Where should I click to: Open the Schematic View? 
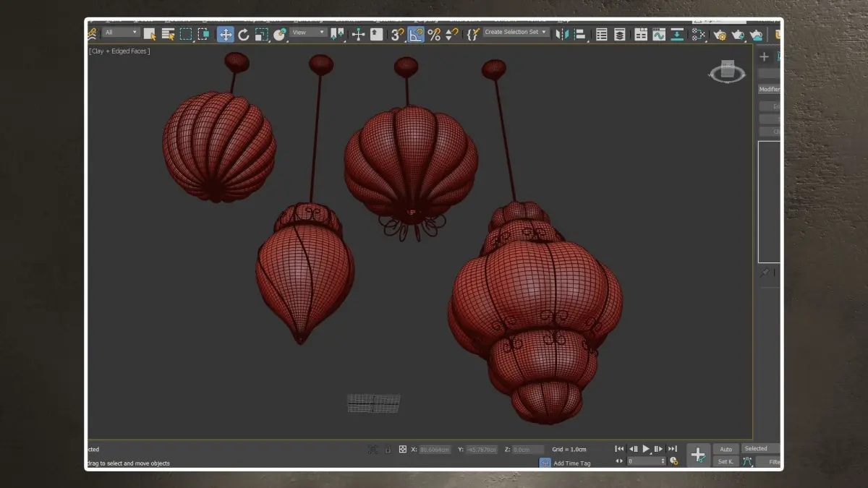click(677, 34)
